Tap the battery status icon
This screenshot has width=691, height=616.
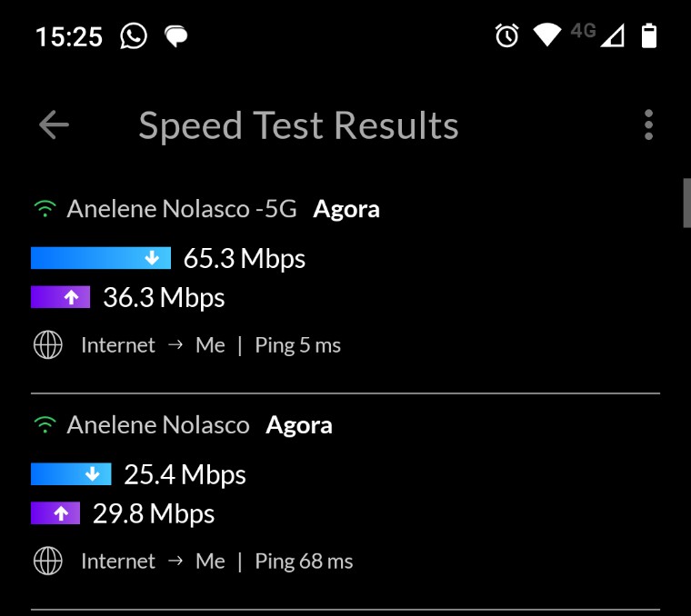tap(648, 35)
